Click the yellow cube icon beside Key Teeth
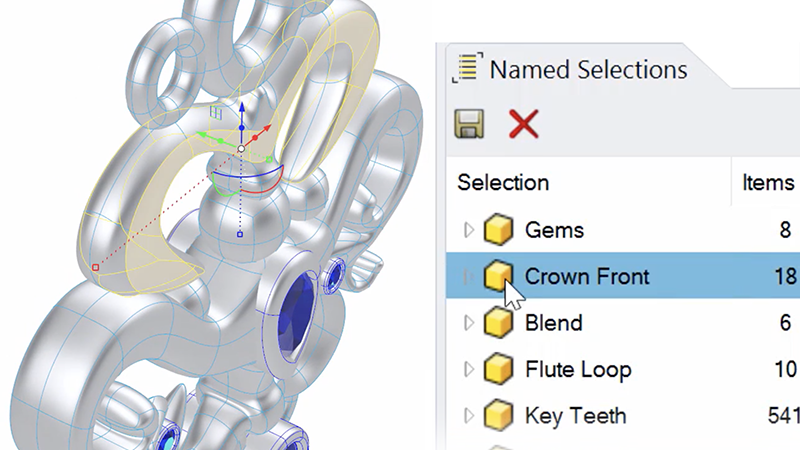The width and height of the screenshot is (800, 450). point(498,416)
